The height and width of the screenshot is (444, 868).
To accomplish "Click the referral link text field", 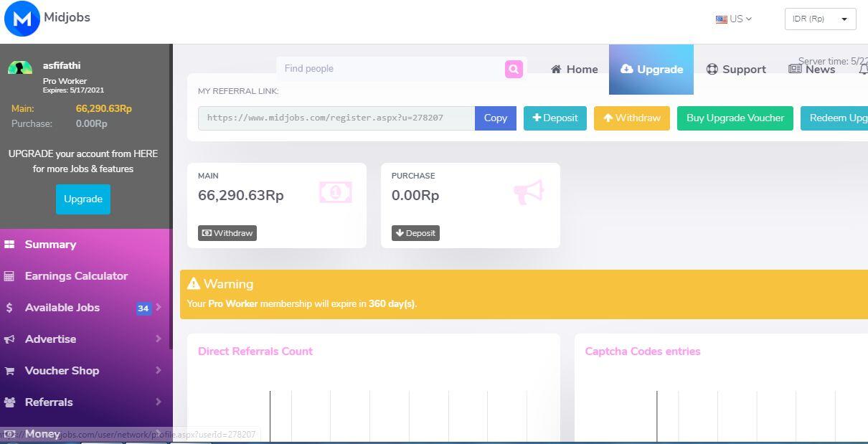I will (336, 118).
